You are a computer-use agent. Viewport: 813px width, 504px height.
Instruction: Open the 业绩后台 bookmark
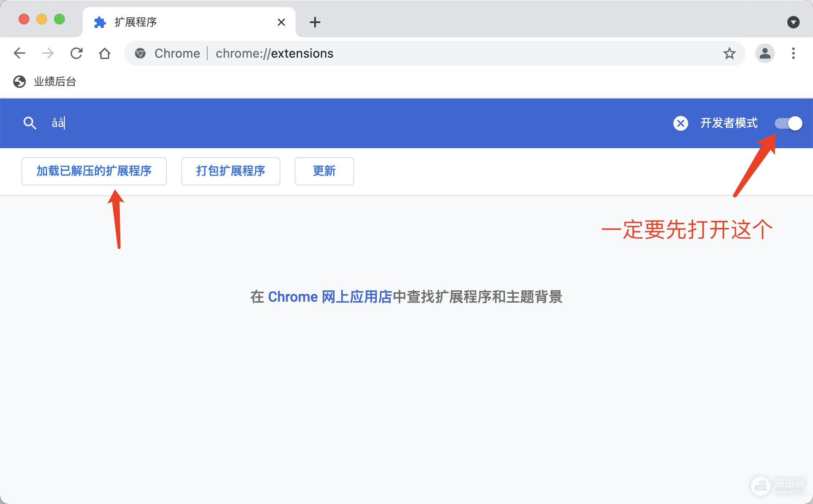tap(45, 82)
